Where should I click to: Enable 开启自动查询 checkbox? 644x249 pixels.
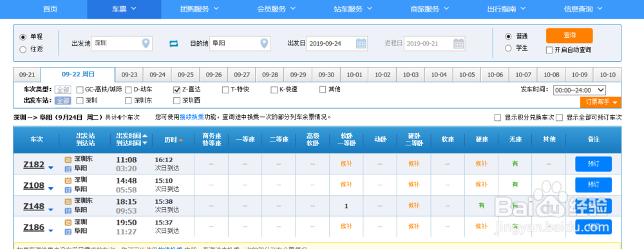549,50
